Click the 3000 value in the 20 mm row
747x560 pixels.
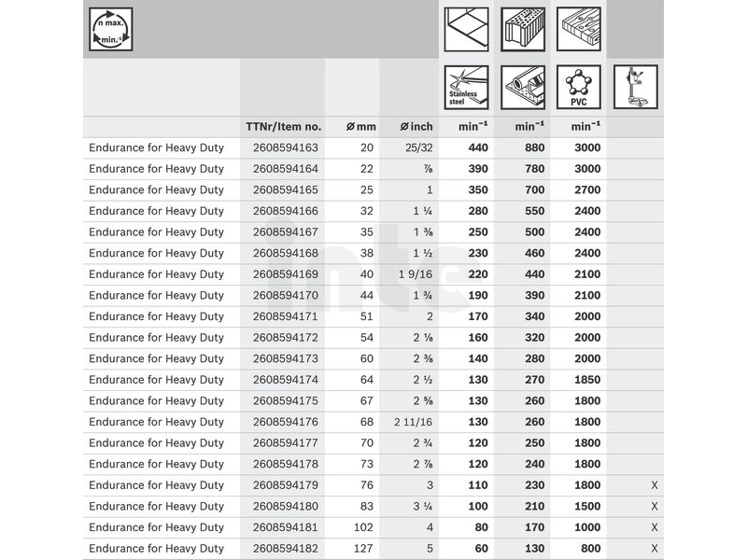coord(587,147)
